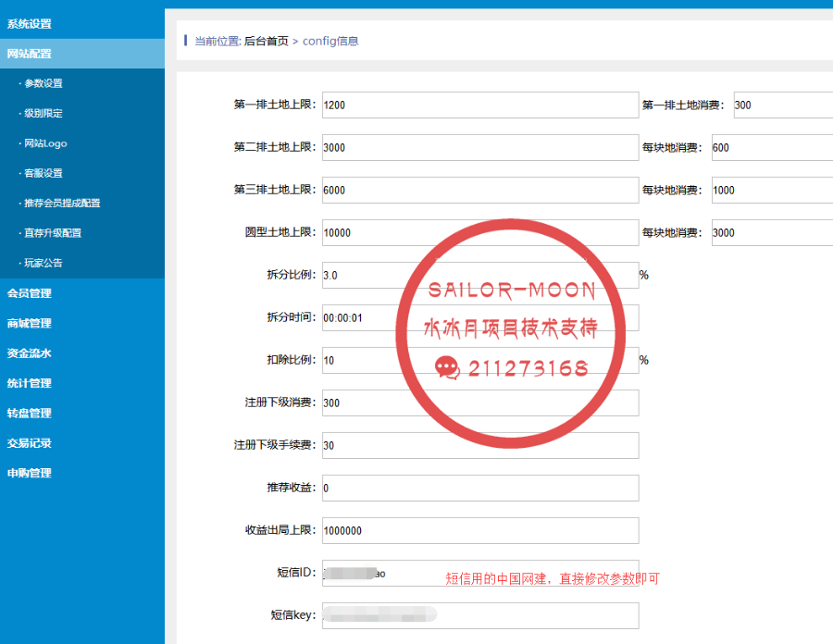Focus the 第一排土地上限 input field

[480, 105]
